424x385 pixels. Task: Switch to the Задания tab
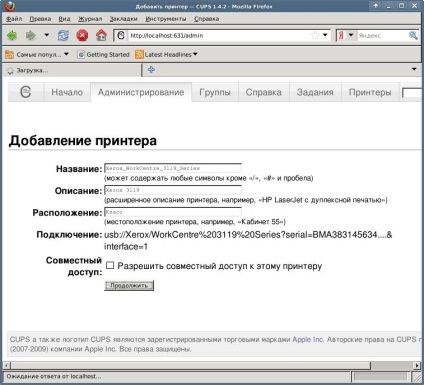(315, 92)
